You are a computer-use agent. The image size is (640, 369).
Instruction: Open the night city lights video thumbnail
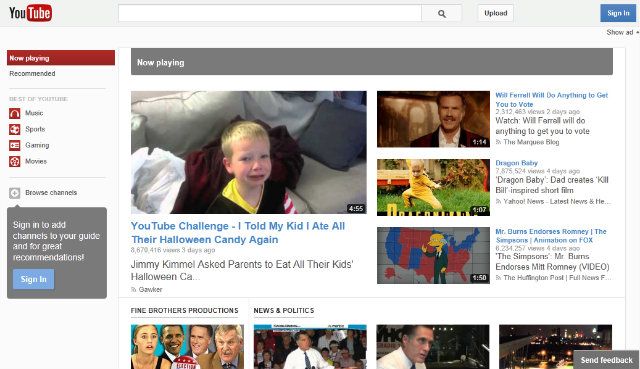(x=556, y=347)
